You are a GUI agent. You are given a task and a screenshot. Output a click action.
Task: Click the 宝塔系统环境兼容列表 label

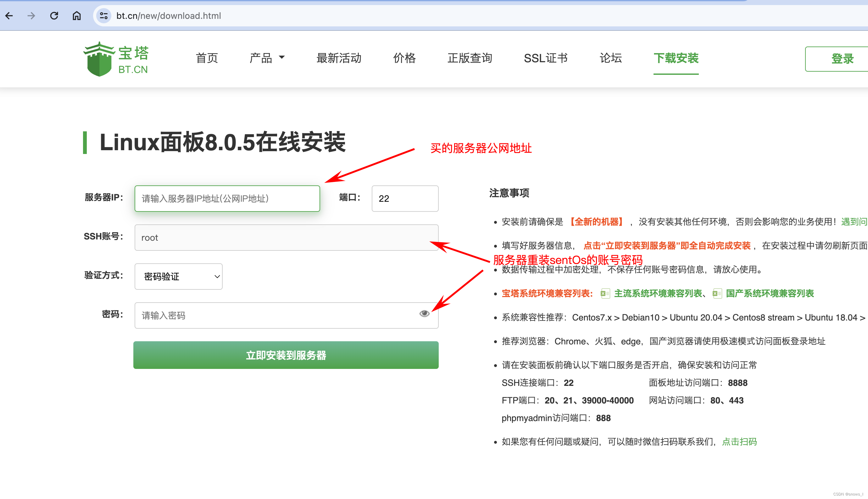click(547, 293)
